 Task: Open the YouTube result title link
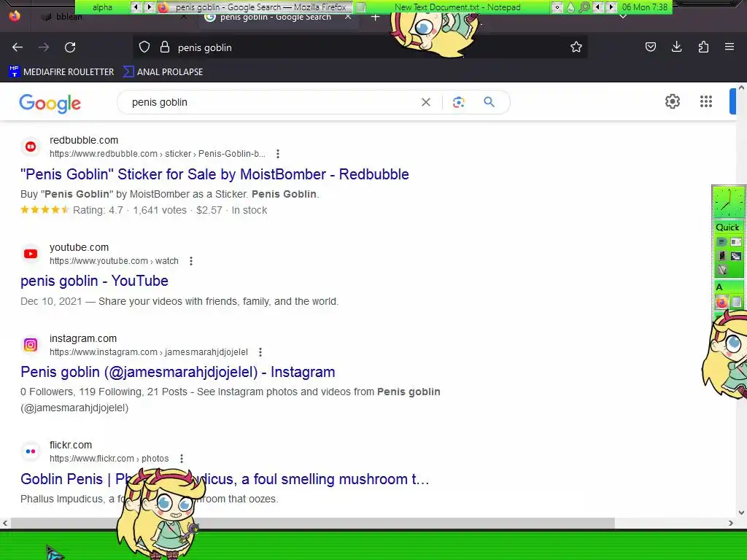coord(94,281)
